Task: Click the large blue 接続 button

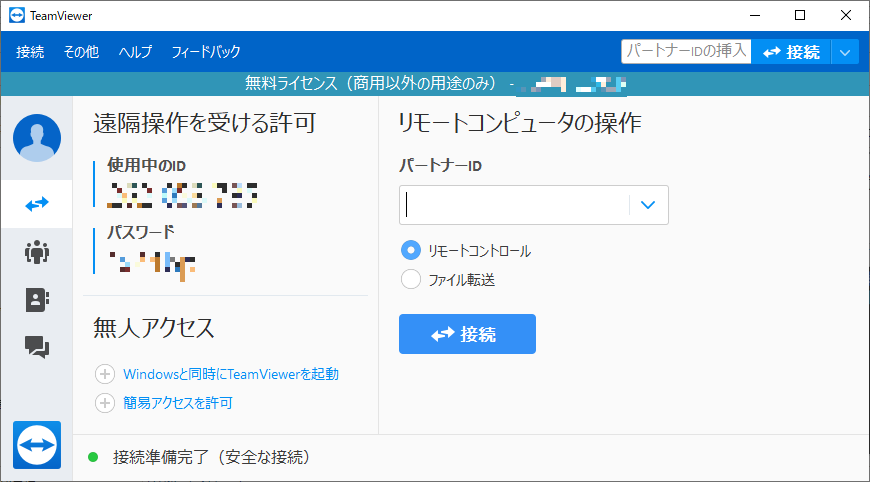Action: 467,334
